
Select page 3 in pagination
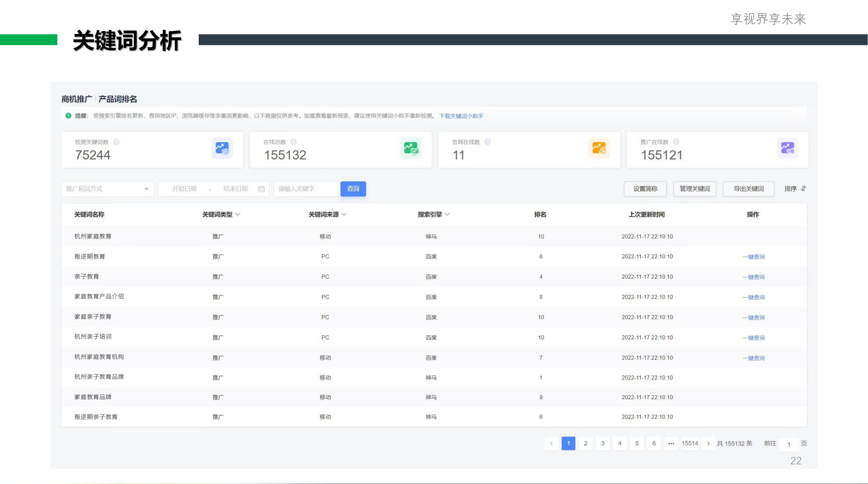[x=603, y=444]
